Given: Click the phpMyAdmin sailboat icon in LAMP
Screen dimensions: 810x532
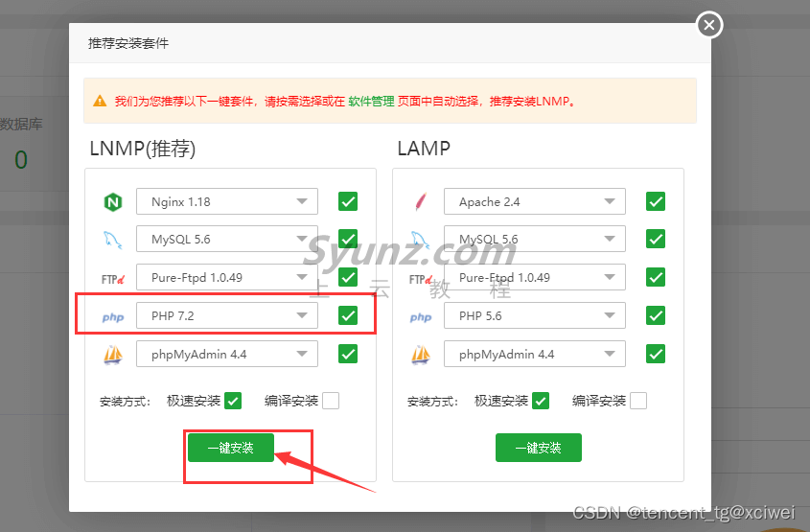Looking at the screenshot, I should pos(421,355).
